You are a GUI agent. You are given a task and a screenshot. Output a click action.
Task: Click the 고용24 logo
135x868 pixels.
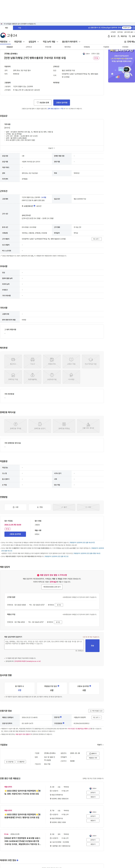point(9,35)
